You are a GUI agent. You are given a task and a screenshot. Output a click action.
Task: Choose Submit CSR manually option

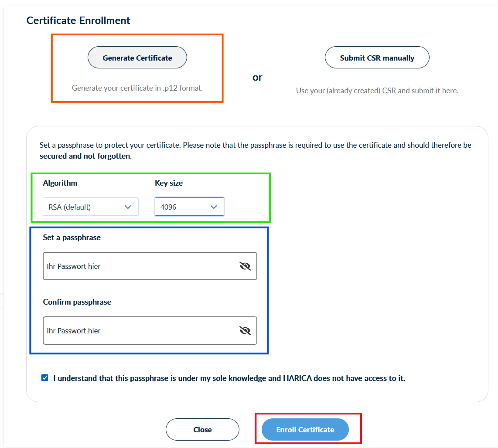(377, 58)
